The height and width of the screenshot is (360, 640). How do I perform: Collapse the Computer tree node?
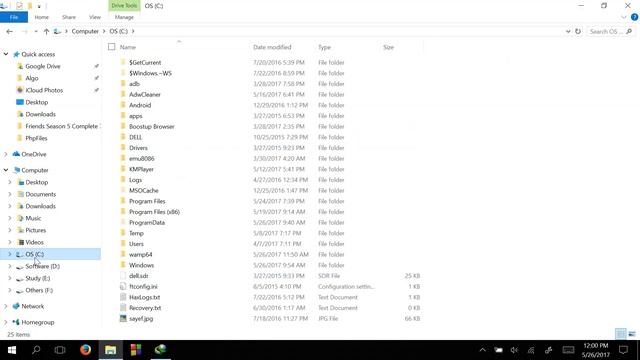6,170
